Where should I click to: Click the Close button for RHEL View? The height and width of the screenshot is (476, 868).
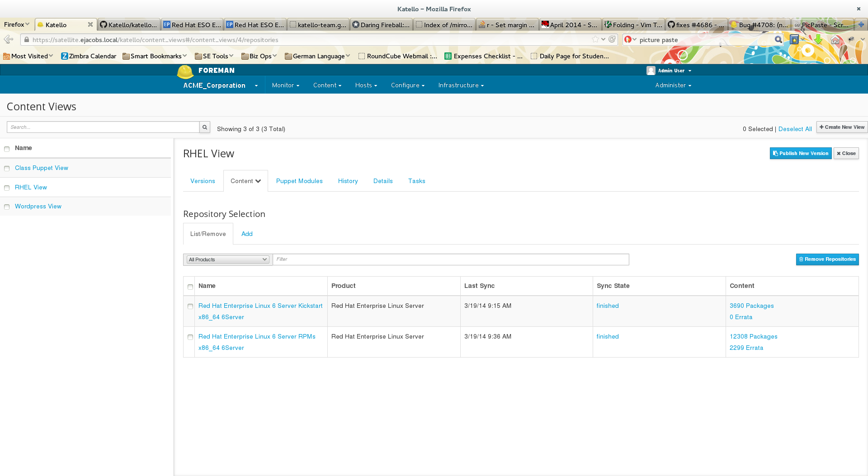pos(846,153)
